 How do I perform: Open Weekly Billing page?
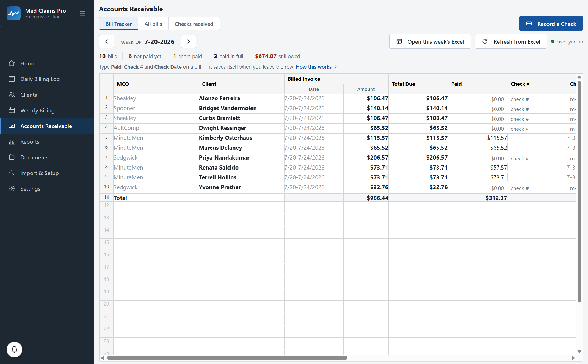47,110
